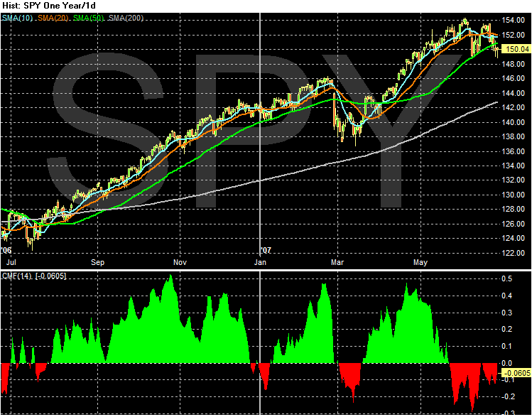
Task: Click the 0.2 CMF axis label
Action: (507, 330)
